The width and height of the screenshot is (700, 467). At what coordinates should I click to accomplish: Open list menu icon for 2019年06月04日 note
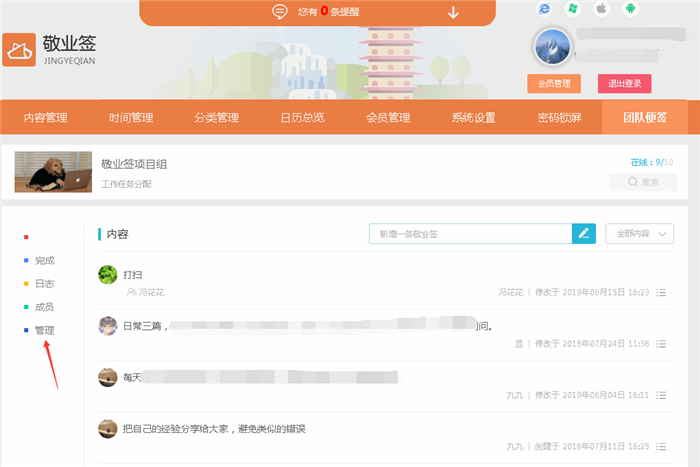point(662,395)
